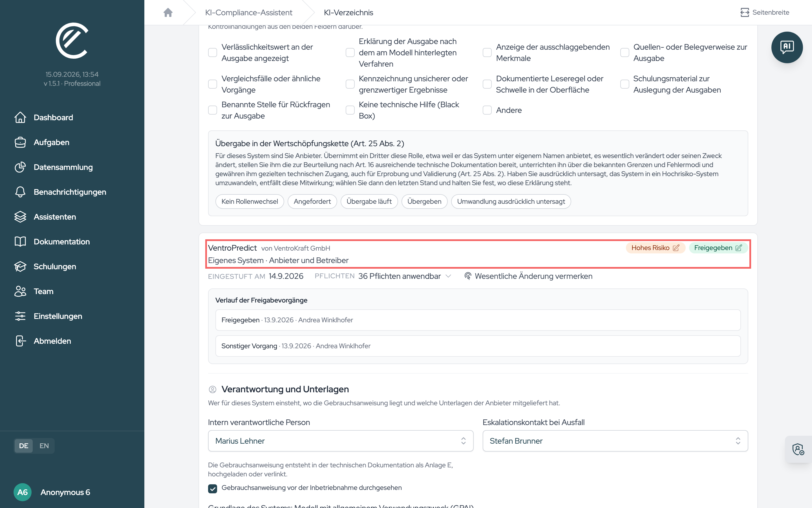Open Einstellungen sliders icon
This screenshot has height=508, width=812.
[20, 316]
